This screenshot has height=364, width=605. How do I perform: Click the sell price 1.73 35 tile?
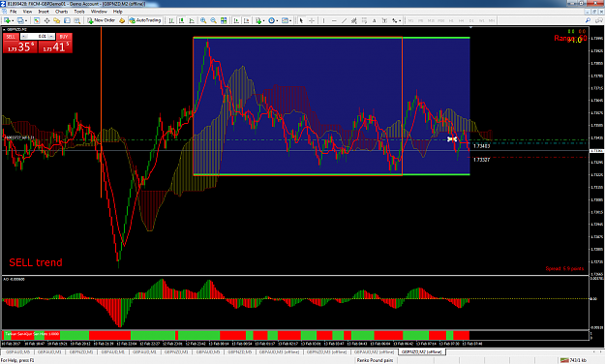coord(20,46)
